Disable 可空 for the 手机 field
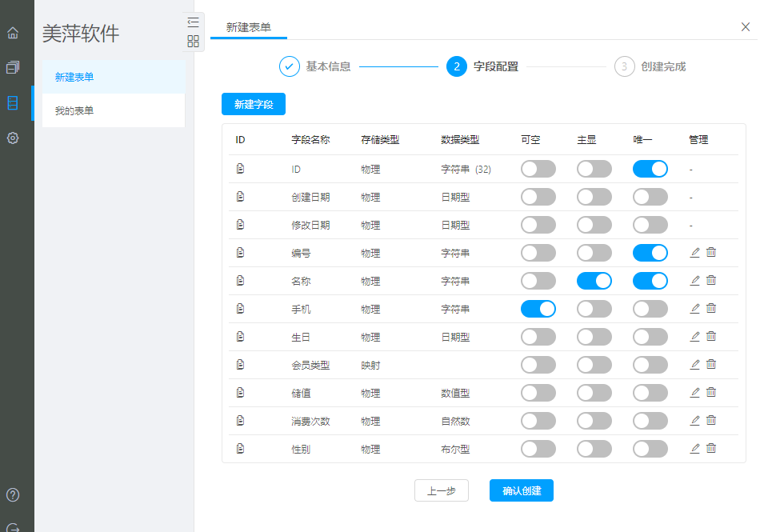The image size is (768, 532). pyautogui.click(x=538, y=309)
